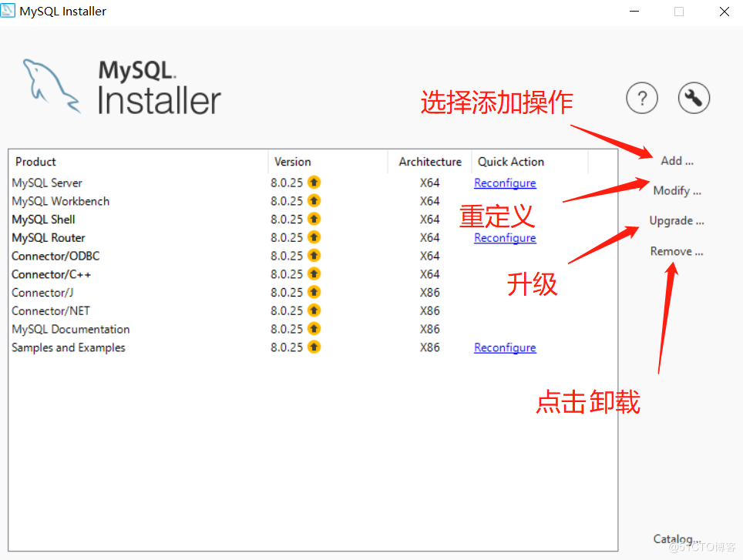Open the wrench settings icon
Screen dimensions: 743x560
point(694,98)
